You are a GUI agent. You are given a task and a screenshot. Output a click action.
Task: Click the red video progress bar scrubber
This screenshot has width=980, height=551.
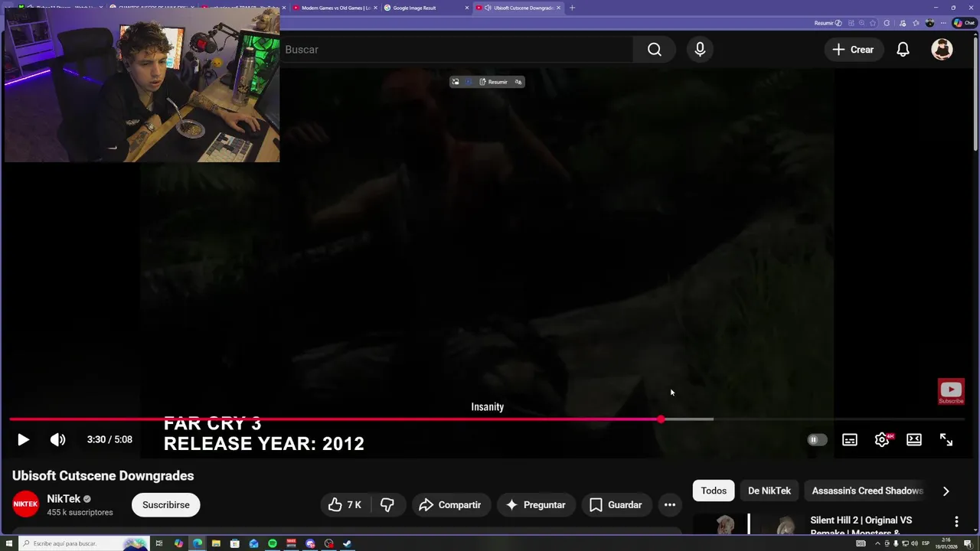[x=661, y=419]
